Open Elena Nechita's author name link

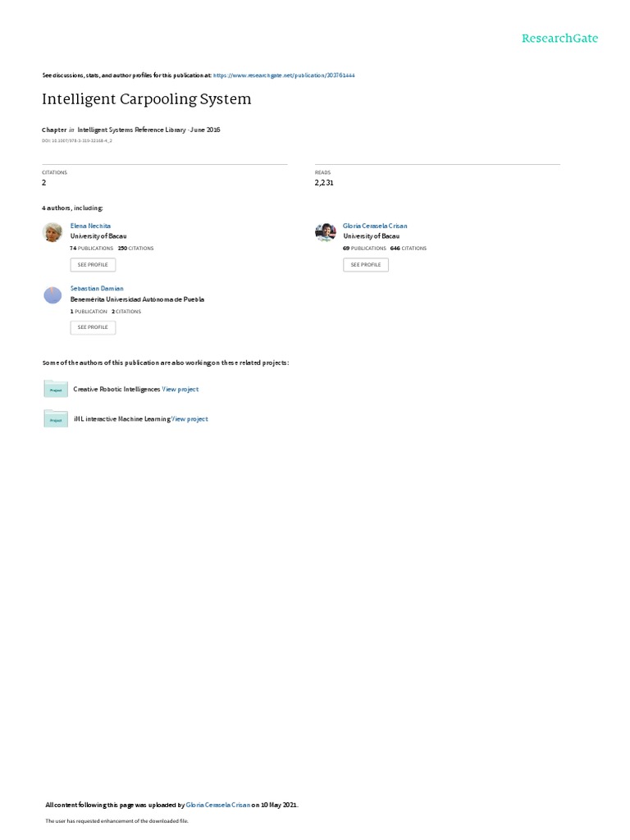tap(90, 226)
